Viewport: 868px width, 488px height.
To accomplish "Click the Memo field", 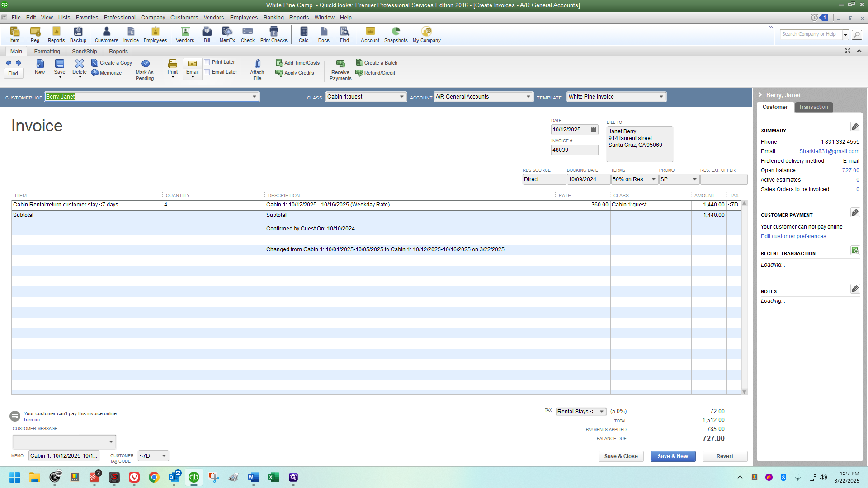I will (x=64, y=456).
